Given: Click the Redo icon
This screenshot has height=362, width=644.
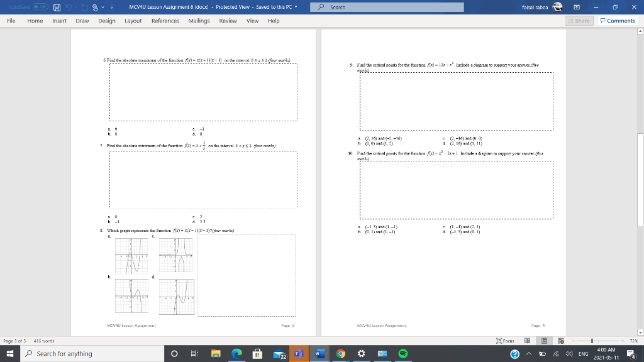Looking at the screenshot, I should [84, 7].
